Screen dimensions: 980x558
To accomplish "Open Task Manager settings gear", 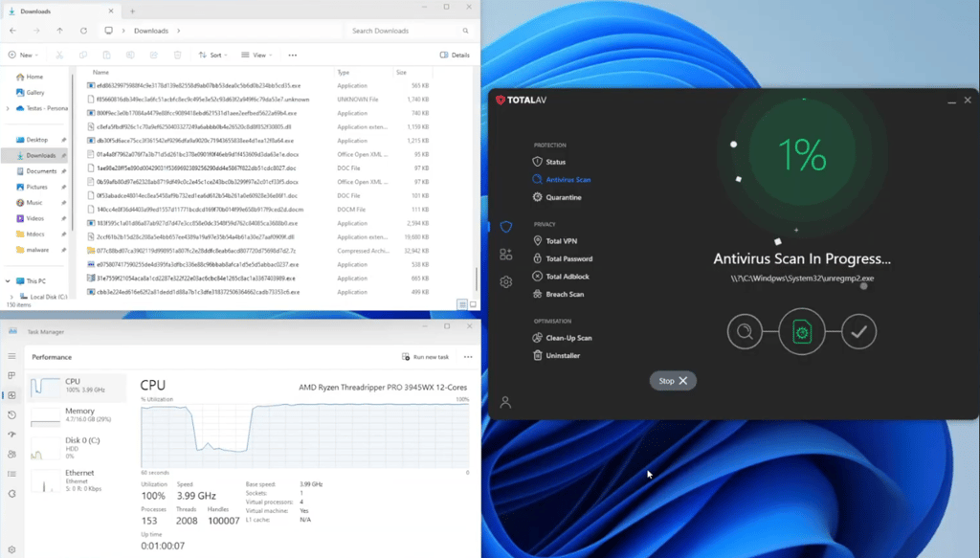I will [11, 550].
